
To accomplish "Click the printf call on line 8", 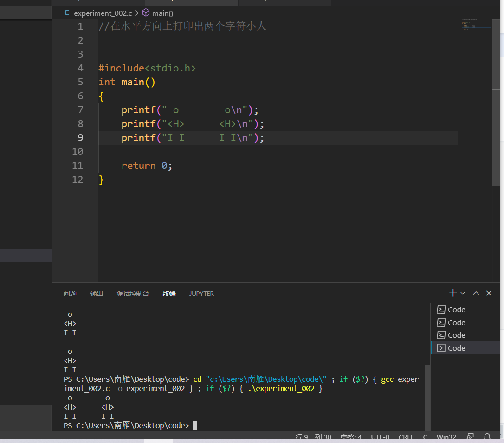I will click(193, 124).
